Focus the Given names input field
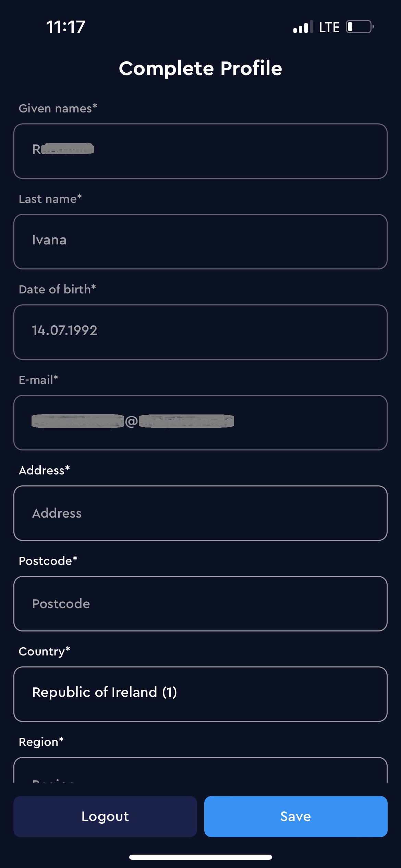Image resolution: width=401 pixels, height=868 pixels. point(200,151)
